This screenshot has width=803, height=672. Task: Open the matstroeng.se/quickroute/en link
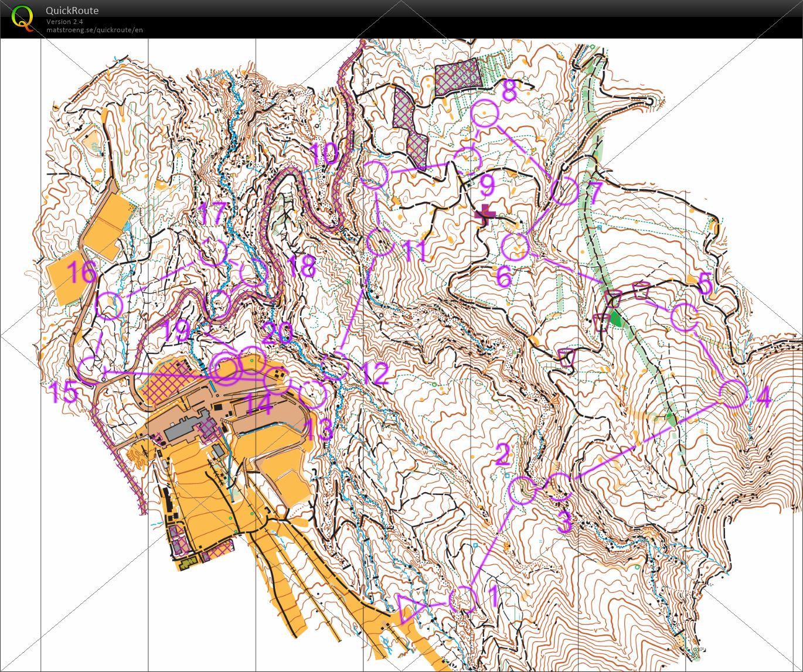click(x=94, y=30)
